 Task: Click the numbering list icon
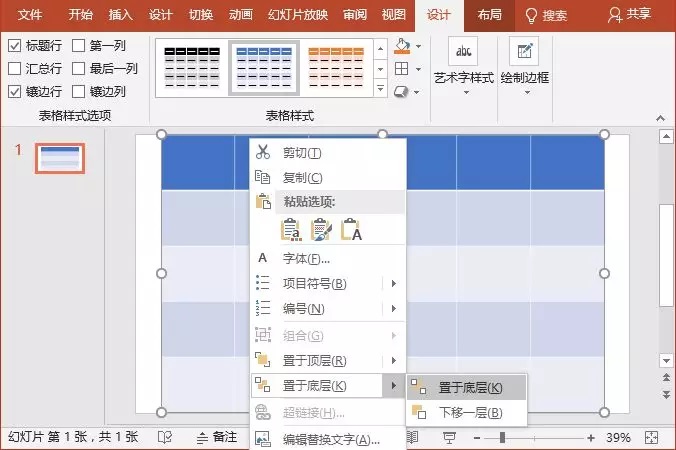[263, 308]
